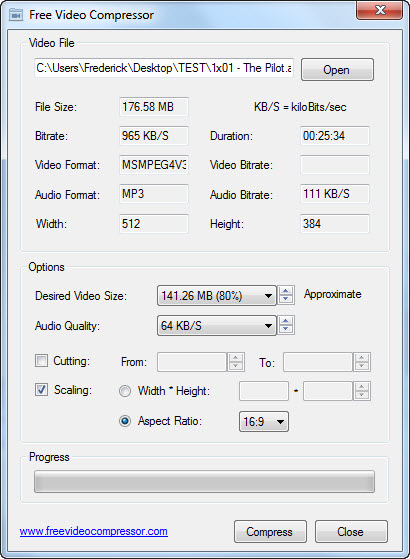The image size is (410, 559).
Task: Click the Approximate label
Action: [x=332, y=294]
